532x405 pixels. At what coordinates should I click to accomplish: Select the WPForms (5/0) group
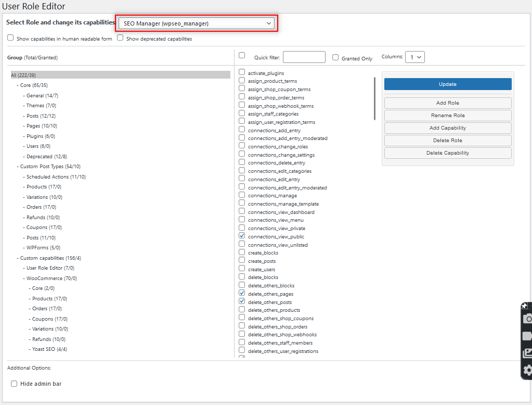coord(44,248)
